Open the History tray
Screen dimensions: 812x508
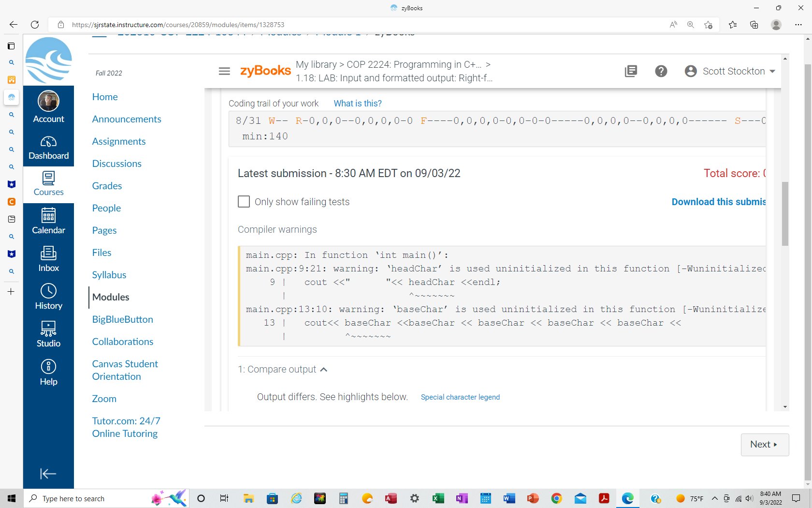click(48, 297)
